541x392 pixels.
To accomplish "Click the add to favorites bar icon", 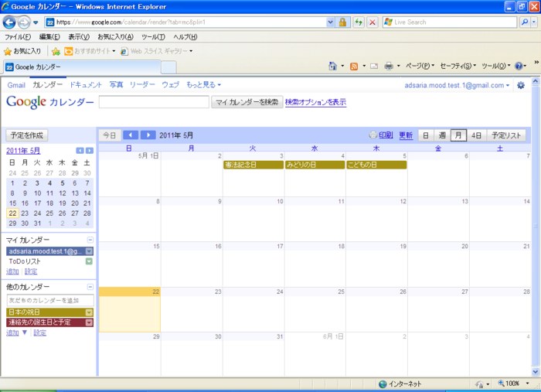I will pyautogui.click(x=56, y=51).
